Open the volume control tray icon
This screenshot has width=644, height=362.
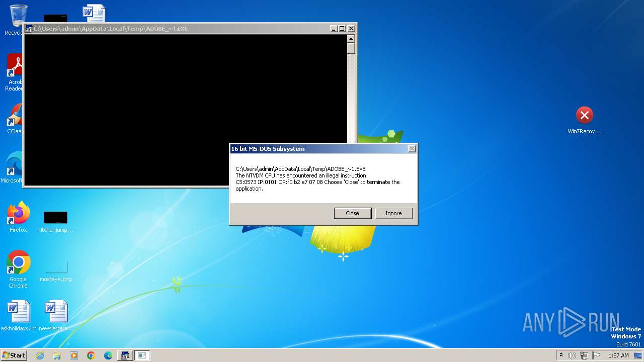point(572,355)
